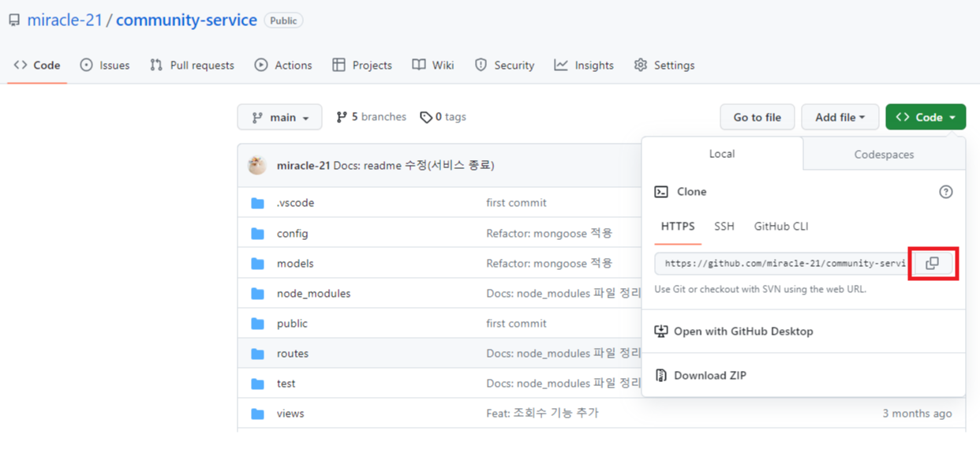Screen dimensions: 980x457
Task: Click the miracle-21 author name in commit header
Action: [304, 165]
